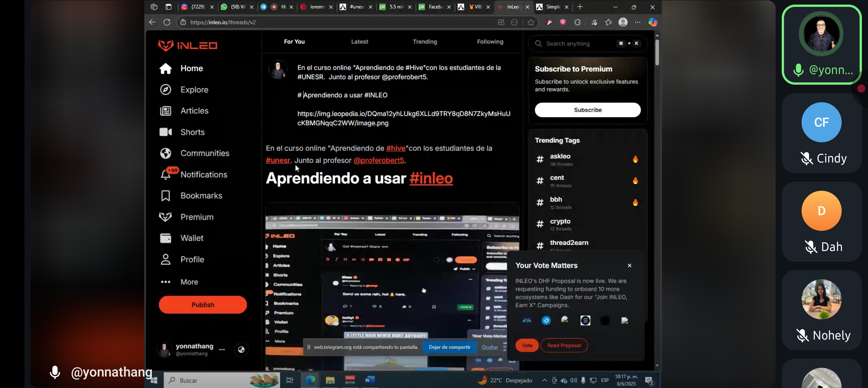Click the Bookmarks icon in sidebar
The height and width of the screenshot is (388, 868).
pos(165,196)
